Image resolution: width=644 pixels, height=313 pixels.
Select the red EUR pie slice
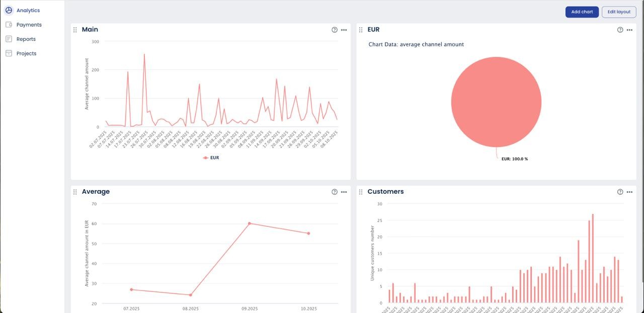coord(496,101)
